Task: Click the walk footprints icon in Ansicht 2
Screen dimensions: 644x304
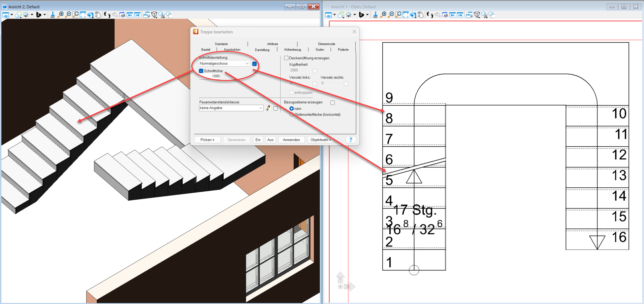Action: [107, 15]
